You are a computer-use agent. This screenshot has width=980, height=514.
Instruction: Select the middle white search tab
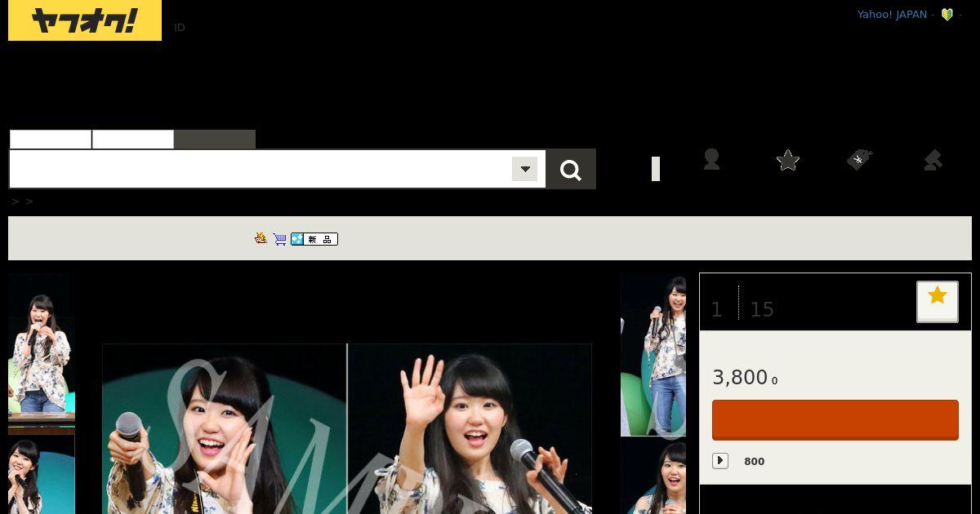[x=133, y=140]
